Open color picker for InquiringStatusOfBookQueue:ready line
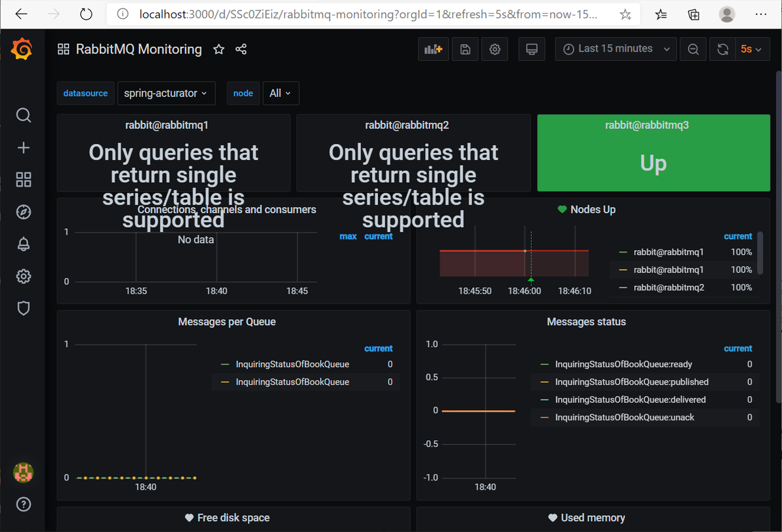This screenshot has width=782, height=532. click(544, 365)
